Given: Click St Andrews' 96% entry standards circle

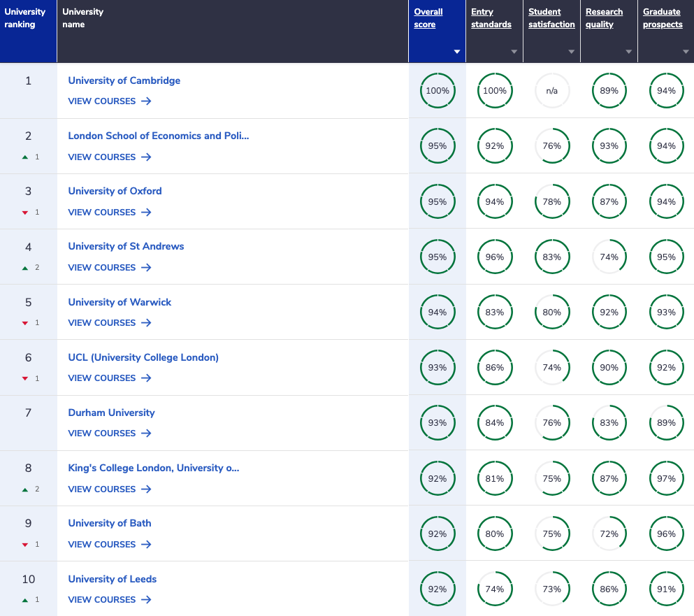Looking at the screenshot, I should [494, 257].
